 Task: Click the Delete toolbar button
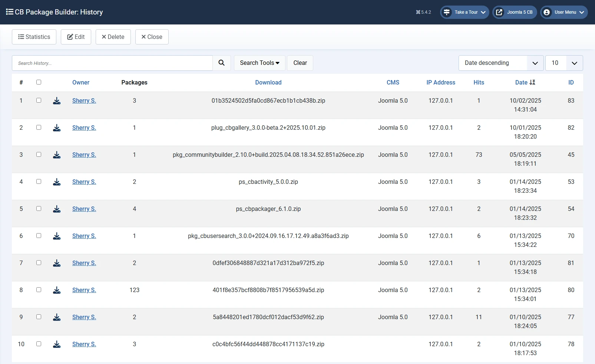(113, 37)
